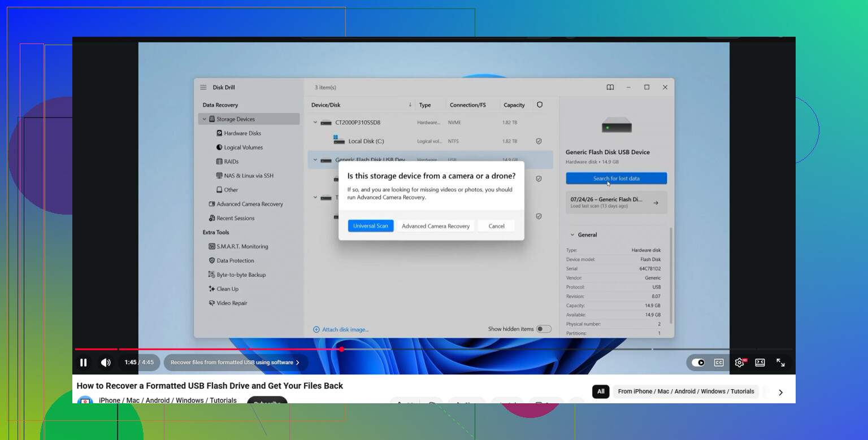Image resolution: width=868 pixels, height=440 pixels.
Task: Open NAS & Linux via SSH
Action: tap(249, 176)
